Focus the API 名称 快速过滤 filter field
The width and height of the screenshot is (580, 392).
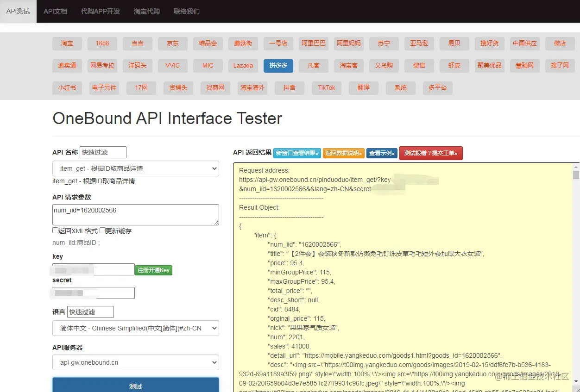click(x=103, y=152)
